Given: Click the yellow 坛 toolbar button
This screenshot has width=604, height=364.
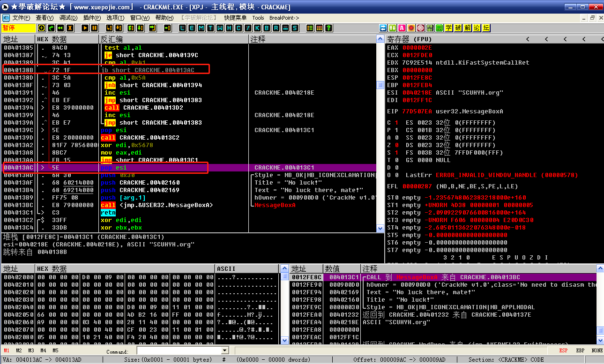Looking at the screenshot, I should pyautogui.click(x=486, y=28).
